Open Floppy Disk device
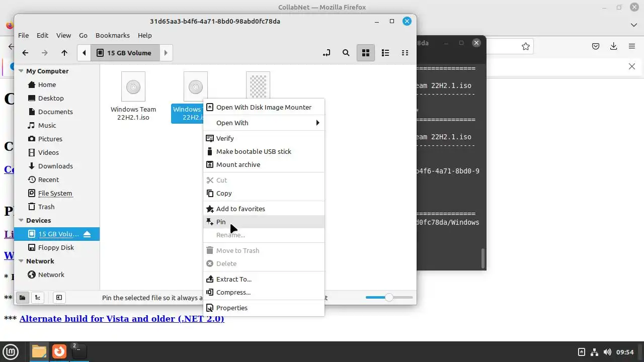The height and width of the screenshot is (362, 644). (x=56, y=247)
